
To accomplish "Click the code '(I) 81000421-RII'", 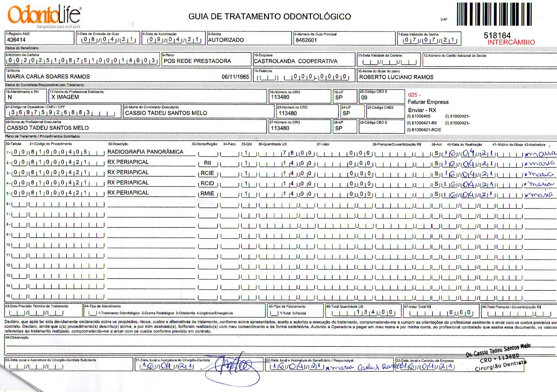I will [x=422, y=123].
